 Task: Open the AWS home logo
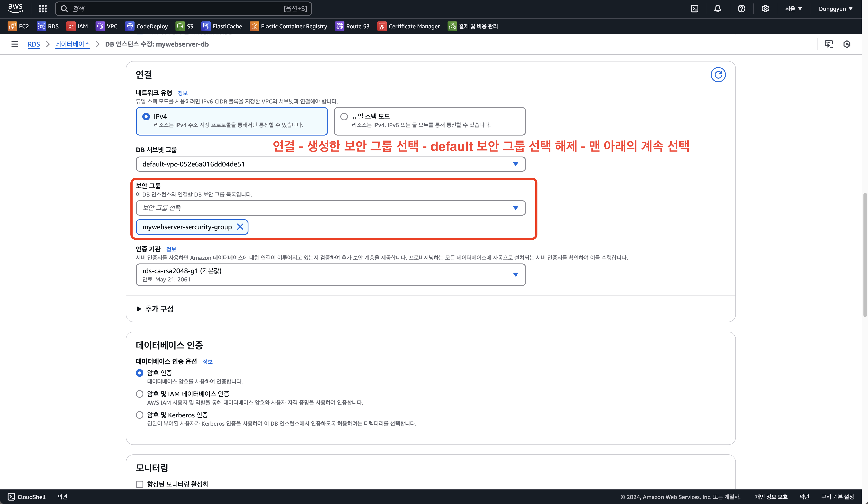click(x=16, y=9)
